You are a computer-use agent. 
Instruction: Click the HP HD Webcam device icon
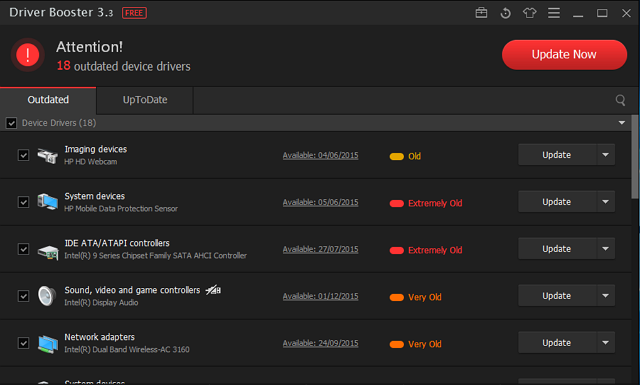pos(47,156)
